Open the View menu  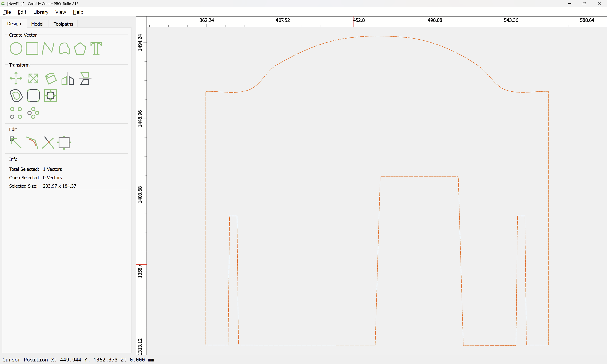[61, 12]
